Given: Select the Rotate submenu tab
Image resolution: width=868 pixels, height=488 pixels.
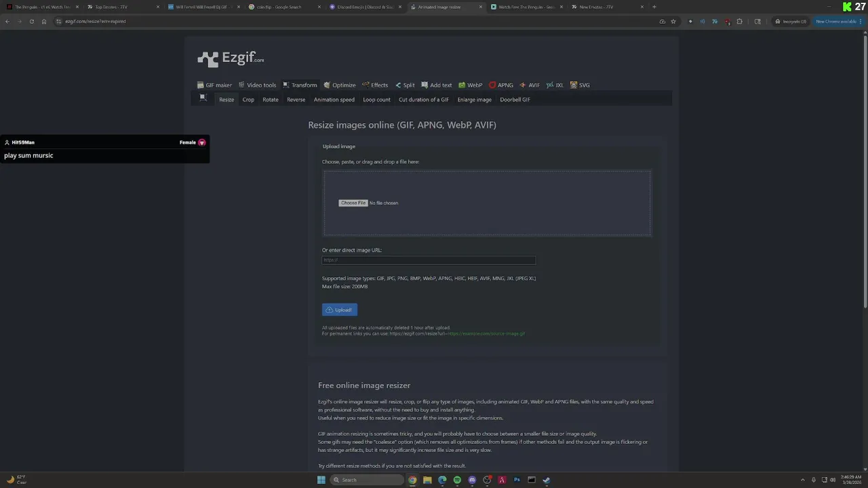Looking at the screenshot, I should tap(271, 100).
